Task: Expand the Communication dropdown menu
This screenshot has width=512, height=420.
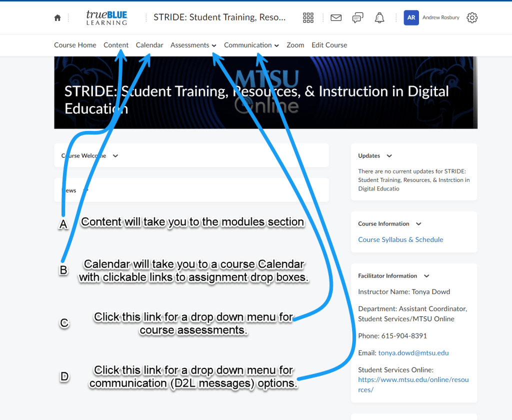Action: pyautogui.click(x=251, y=45)
